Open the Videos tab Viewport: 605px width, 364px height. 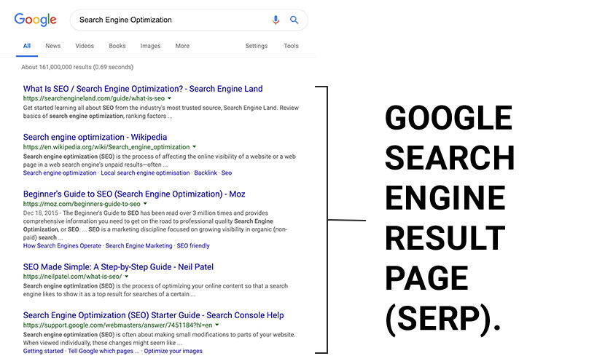coord(85,46)
